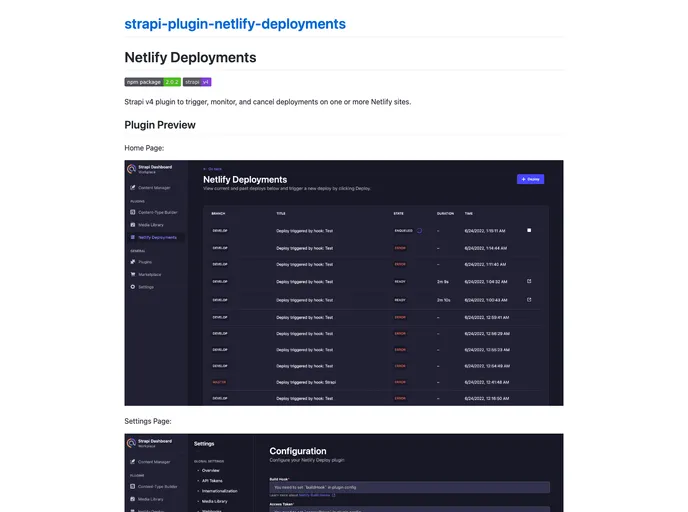Viewport: 688px width, 512px height.
Task: Click the 2m 10s duration cell
Action: [x=444, y=300]
